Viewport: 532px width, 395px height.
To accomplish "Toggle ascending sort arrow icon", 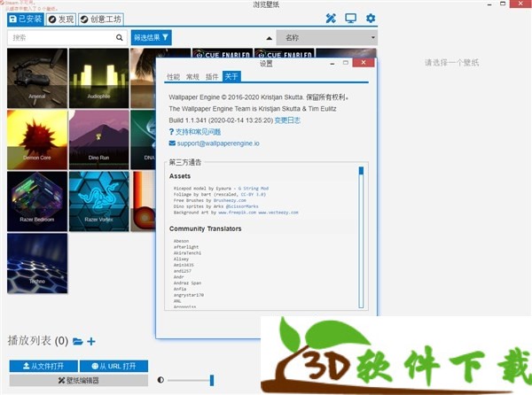I will 269,38.
